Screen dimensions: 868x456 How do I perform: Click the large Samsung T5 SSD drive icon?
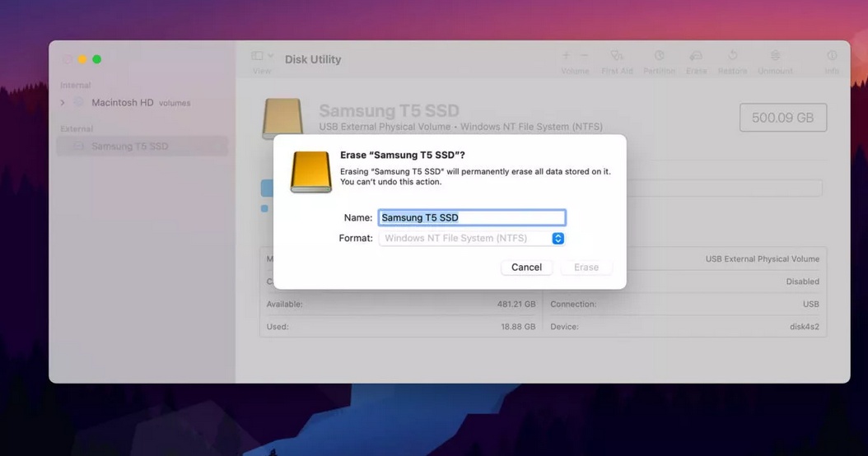click(282, 117)
